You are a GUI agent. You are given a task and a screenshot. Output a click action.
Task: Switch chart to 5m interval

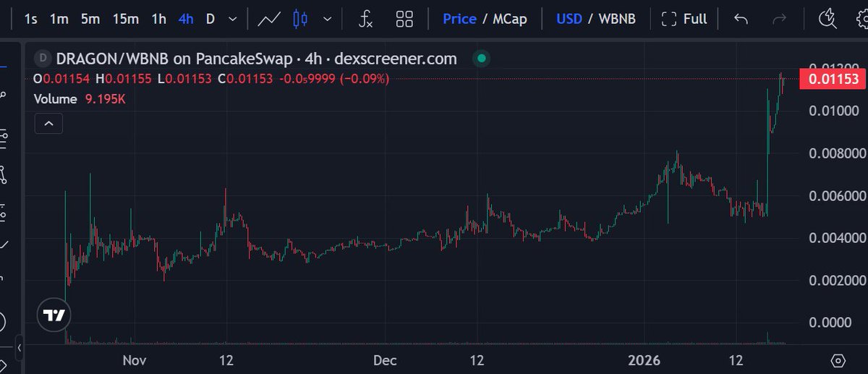[x=90, y=19]
